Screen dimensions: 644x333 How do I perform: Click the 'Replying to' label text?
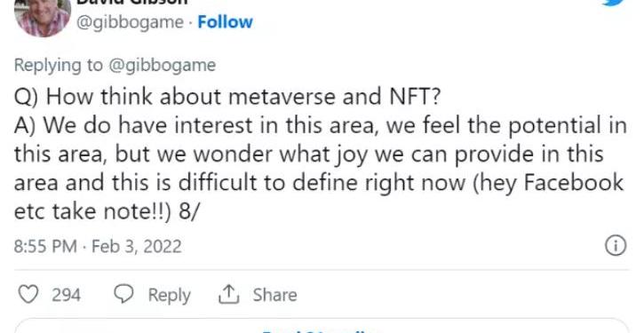[58, 66]
